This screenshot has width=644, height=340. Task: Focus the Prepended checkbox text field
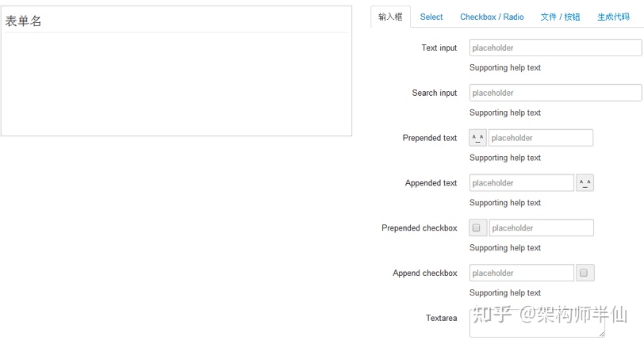(x=541, y=228)
